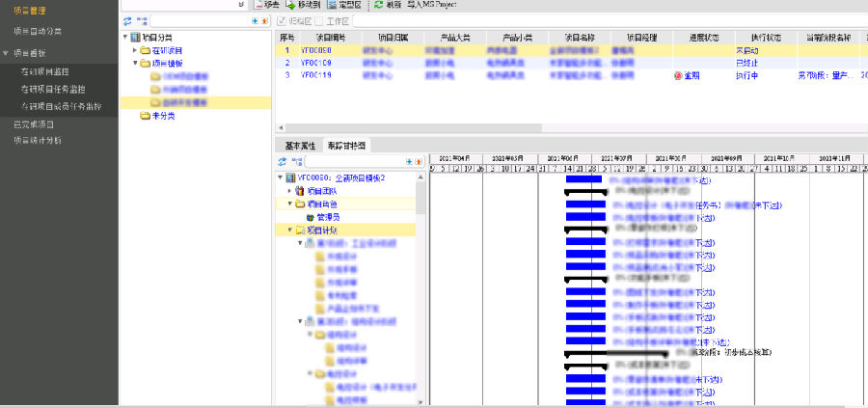The width and height of the screenshot is (868, 408).
Task: Click the refresh icon in Gantt tree panel
Action: (x=282, y=162)
